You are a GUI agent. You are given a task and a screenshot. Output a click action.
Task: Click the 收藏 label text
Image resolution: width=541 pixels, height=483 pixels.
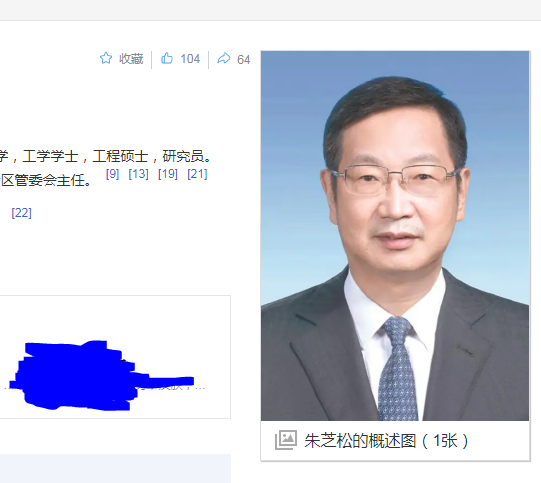[131, 59]
